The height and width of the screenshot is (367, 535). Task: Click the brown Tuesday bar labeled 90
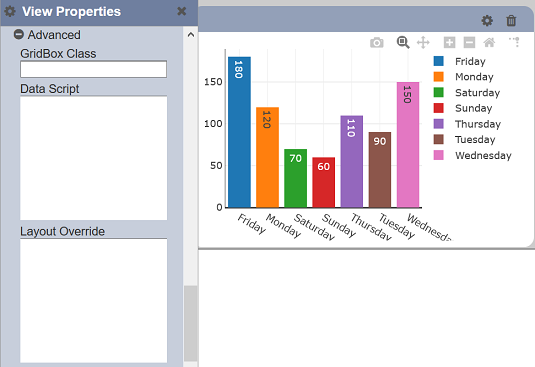click(380, 170)
